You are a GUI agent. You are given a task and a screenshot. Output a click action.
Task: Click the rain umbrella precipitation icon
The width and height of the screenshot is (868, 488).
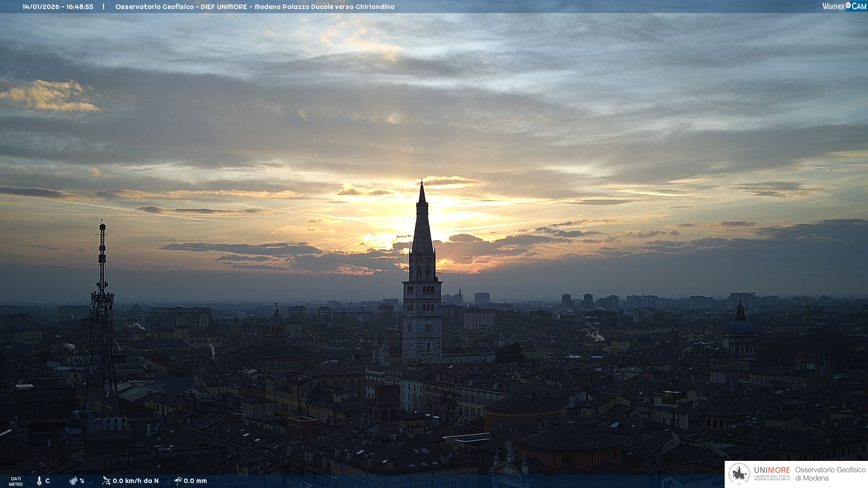tap(178, 480)
